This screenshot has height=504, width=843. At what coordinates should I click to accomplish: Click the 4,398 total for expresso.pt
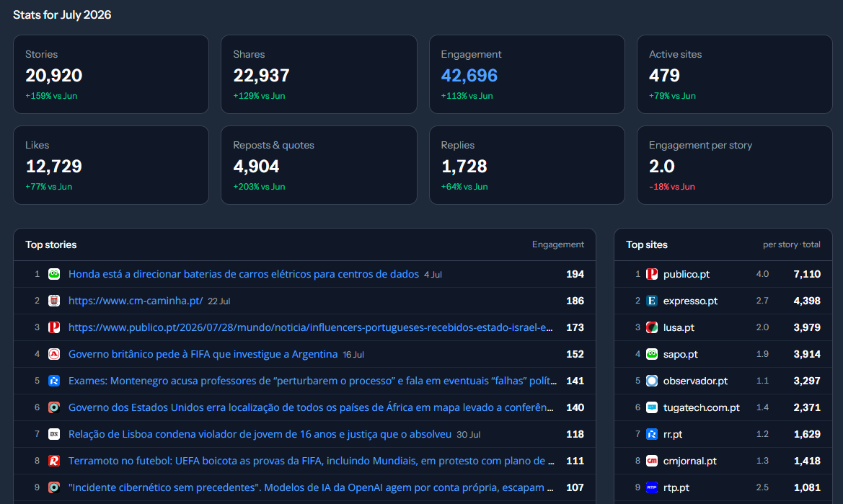(807, 301)
